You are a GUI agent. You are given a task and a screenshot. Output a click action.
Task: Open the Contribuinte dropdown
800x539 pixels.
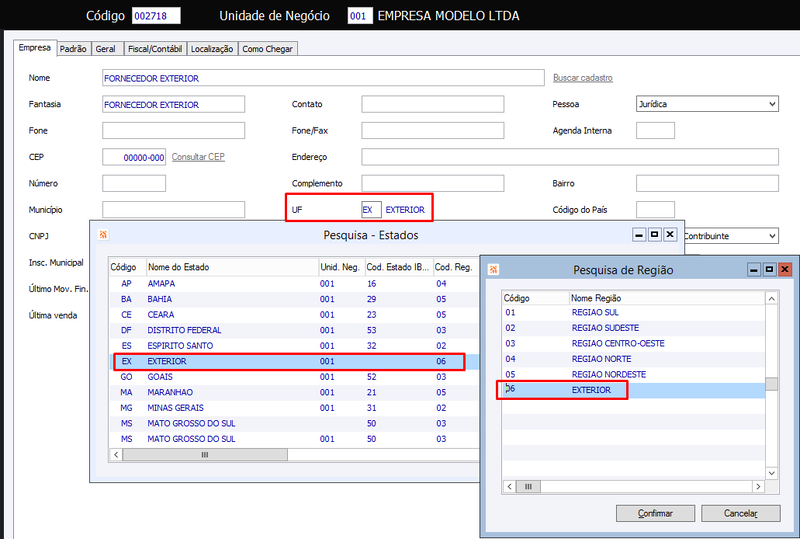pyautogui.click(x=731, y=236)
